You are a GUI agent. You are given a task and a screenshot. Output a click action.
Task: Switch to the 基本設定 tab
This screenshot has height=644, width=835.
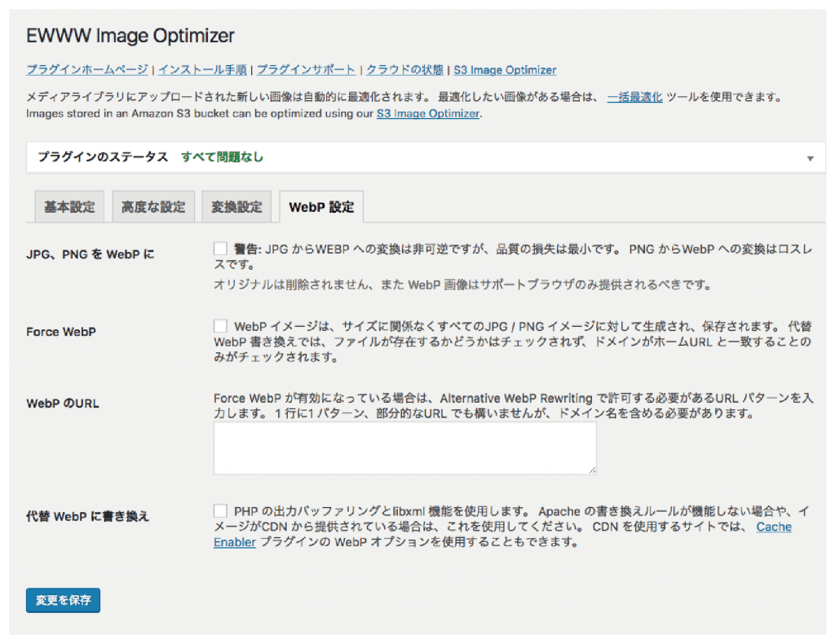point(69,206)
